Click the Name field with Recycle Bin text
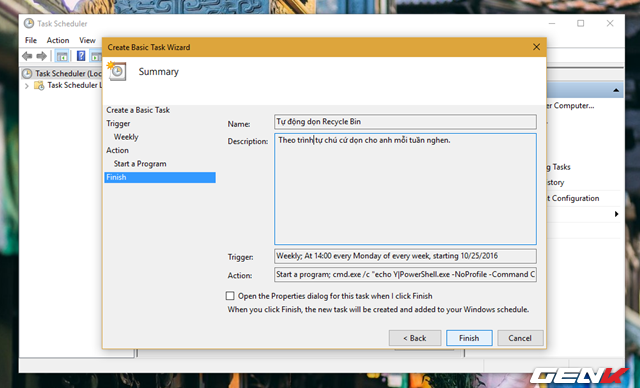This screenshot has width=640, height=388. tap(405, 122)
